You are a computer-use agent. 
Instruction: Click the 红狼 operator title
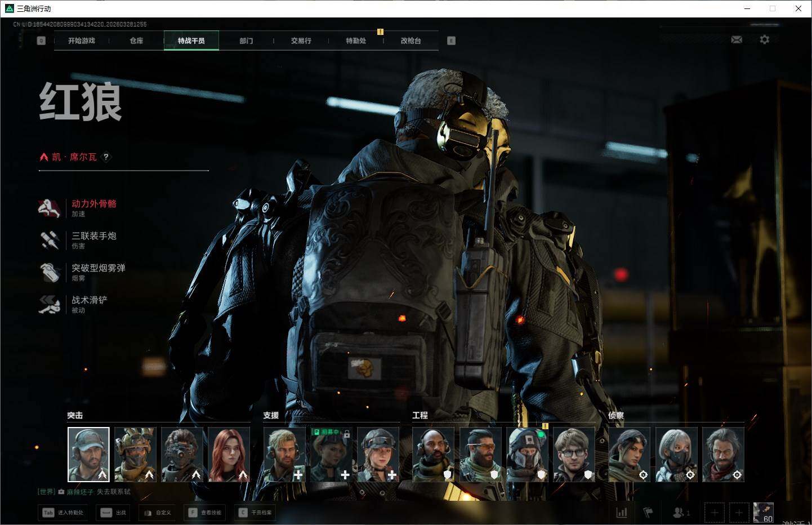(81, 101)
